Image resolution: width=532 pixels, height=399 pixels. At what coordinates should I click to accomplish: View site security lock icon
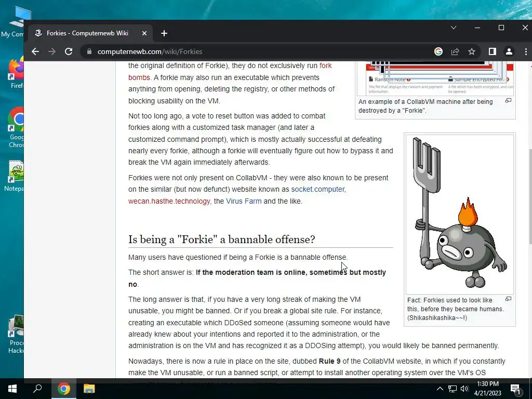tap(89, 51)
